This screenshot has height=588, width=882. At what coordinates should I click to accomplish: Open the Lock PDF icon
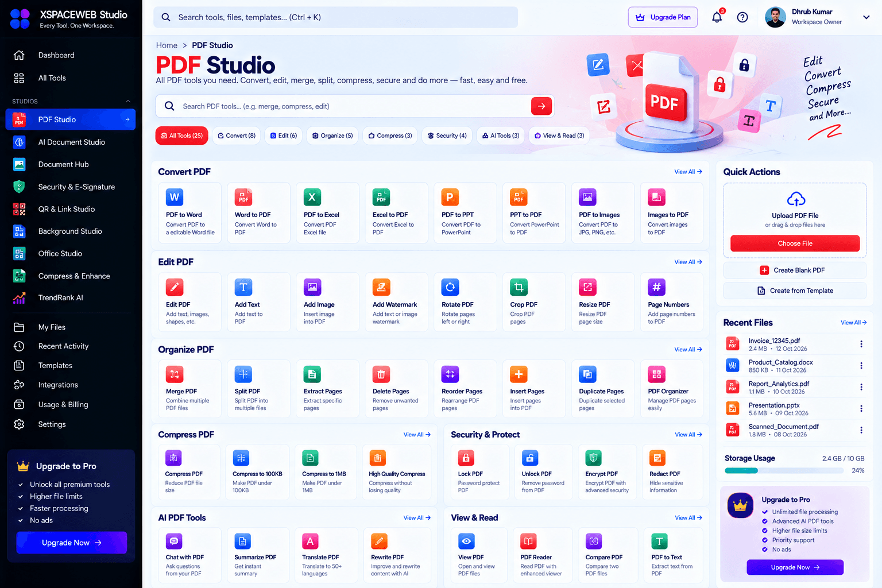pyautogui.click(x=466, y=458)
